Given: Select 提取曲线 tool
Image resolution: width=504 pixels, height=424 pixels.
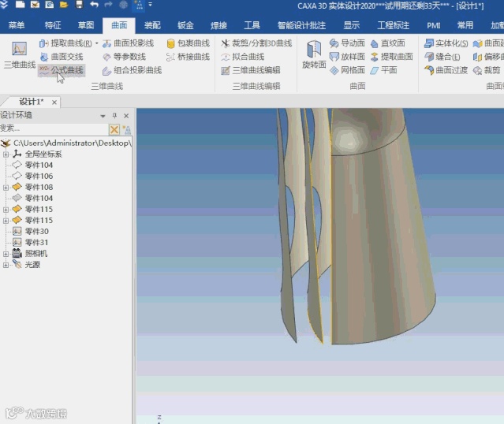Looking at the screenshot, I should 65,43.
